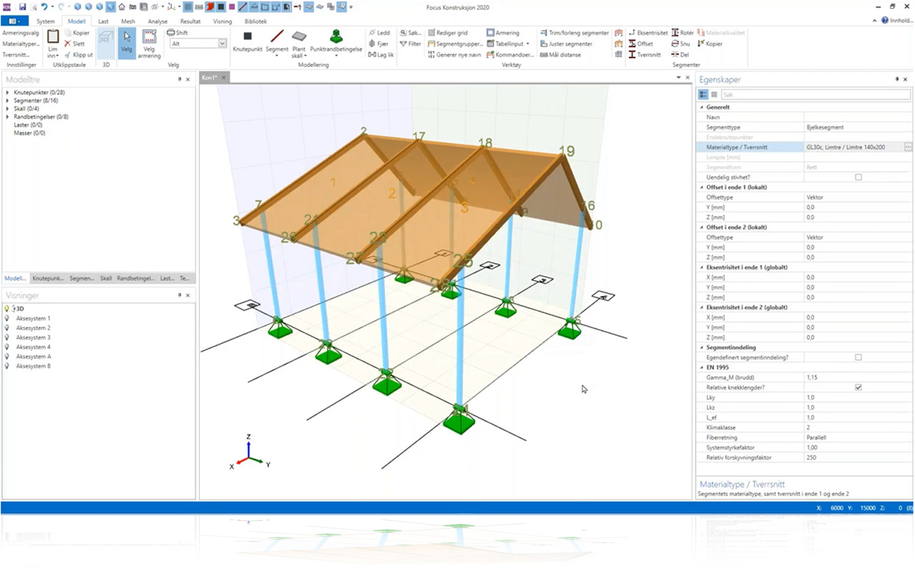Click the Offset segment tool

point(640,44)
